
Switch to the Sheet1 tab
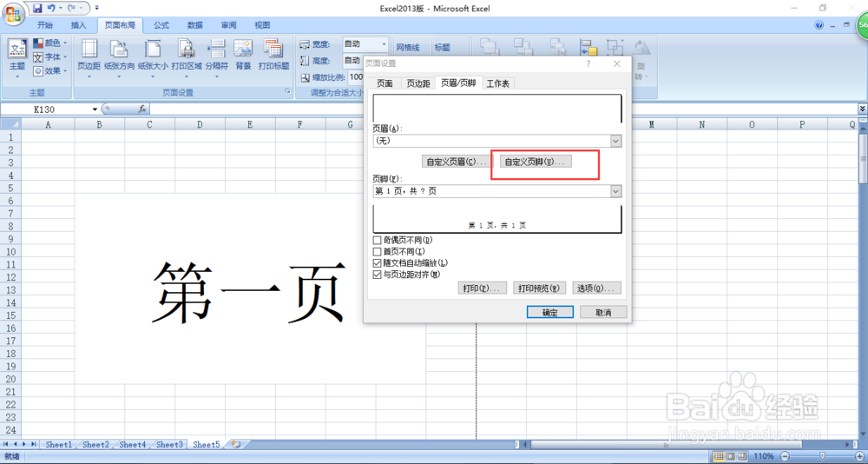59,444
